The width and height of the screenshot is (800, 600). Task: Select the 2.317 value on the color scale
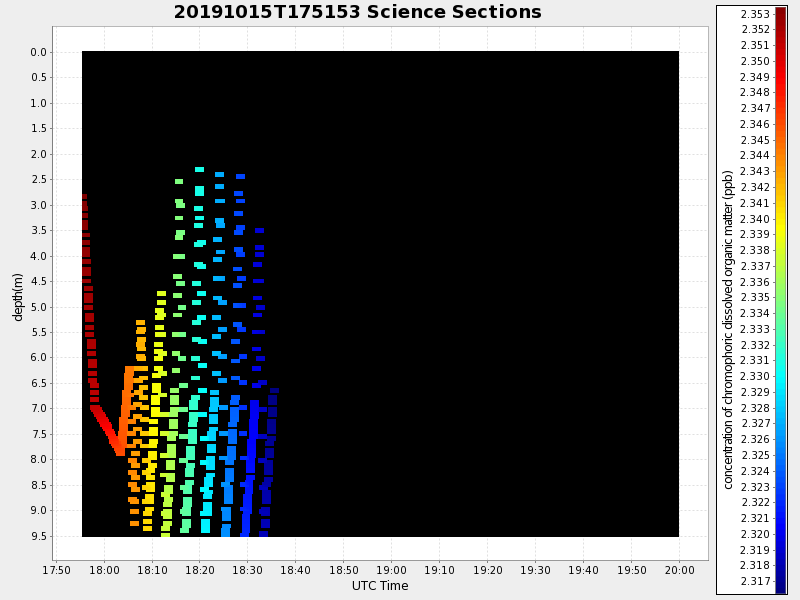pyautogui.click(x=755, y=581)
